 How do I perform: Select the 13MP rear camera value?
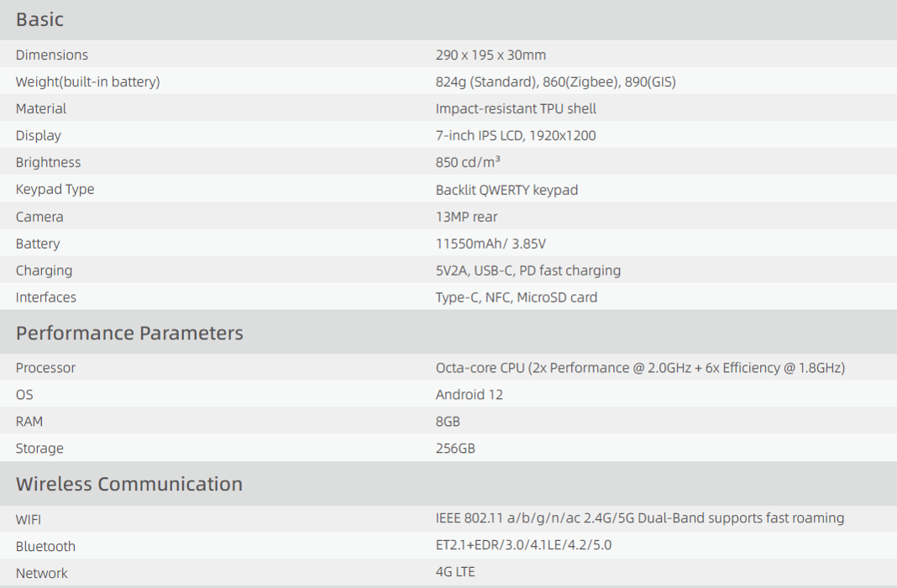click(x=466, y=217)
